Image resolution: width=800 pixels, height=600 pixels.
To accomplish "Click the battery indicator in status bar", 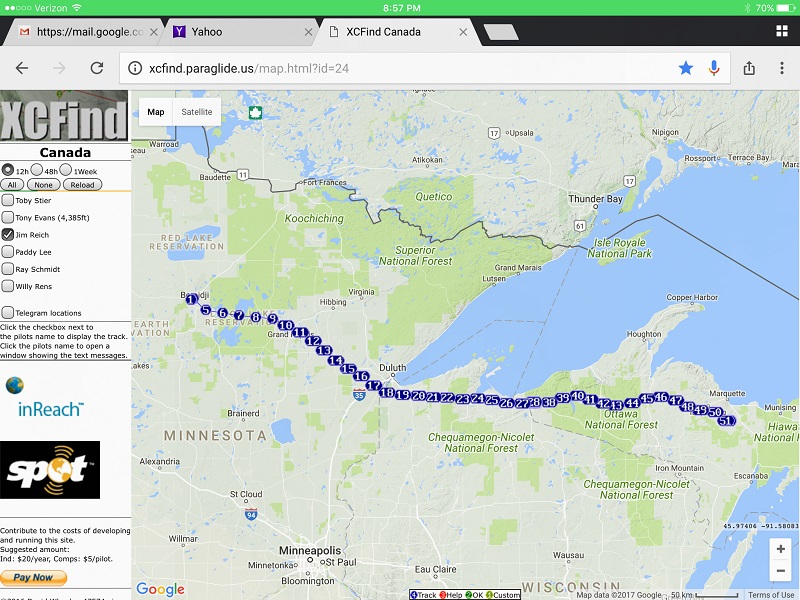I will tap(785, 8).
